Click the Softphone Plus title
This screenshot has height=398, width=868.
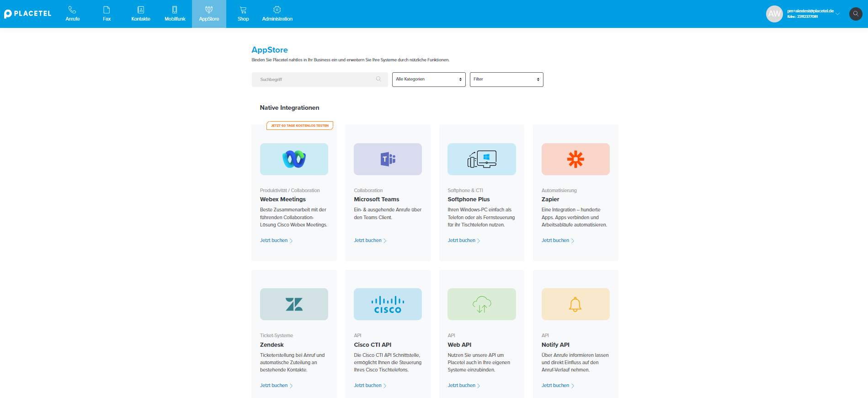pos(469,199)
